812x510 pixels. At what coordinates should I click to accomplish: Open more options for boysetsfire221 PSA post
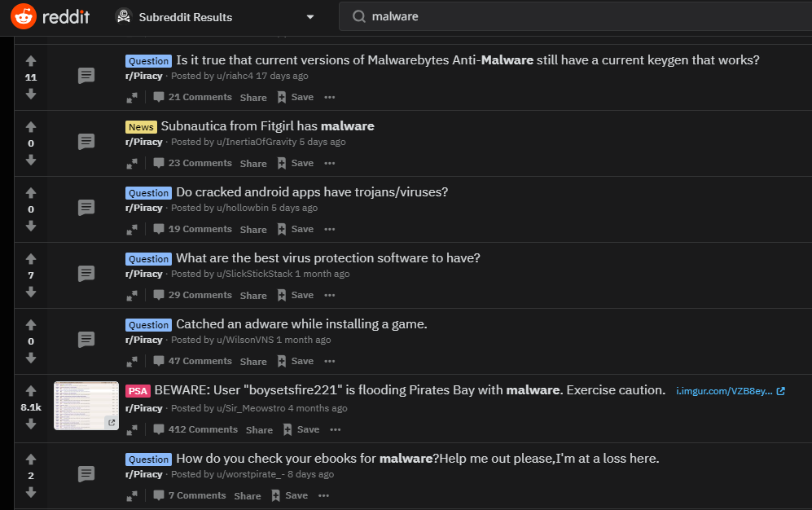click(x=336, y=429)
